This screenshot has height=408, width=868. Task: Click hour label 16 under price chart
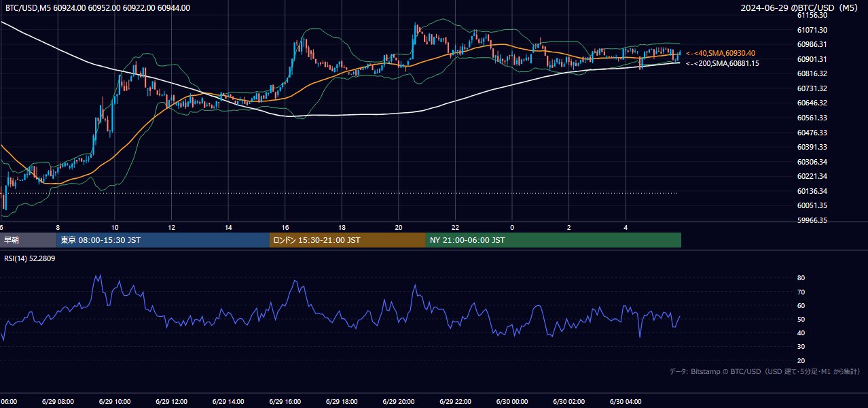pyautogui.click(x=285, y=227)
